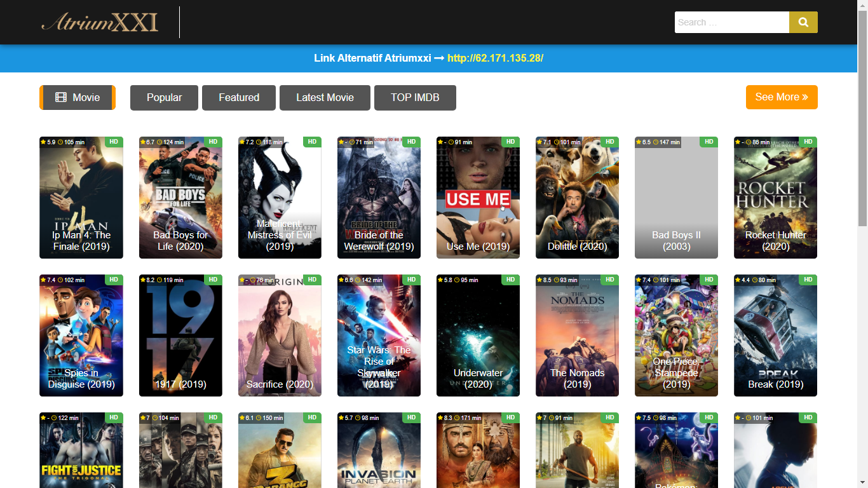This screenshot has width=868, height=488.
Task: Click 142 min duration on Star Wars poster
Action: click(369, 280)
